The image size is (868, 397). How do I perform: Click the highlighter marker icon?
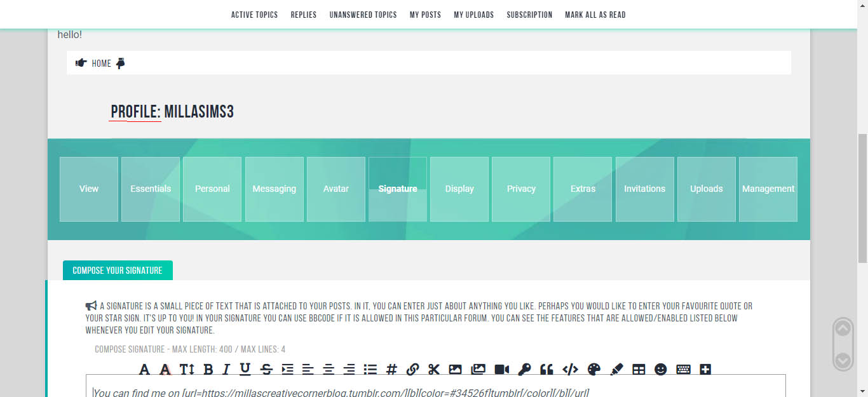coord(616,369)
